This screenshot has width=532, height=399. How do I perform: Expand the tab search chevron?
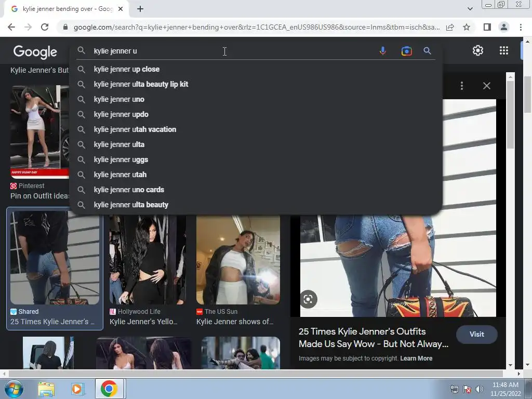470,9
